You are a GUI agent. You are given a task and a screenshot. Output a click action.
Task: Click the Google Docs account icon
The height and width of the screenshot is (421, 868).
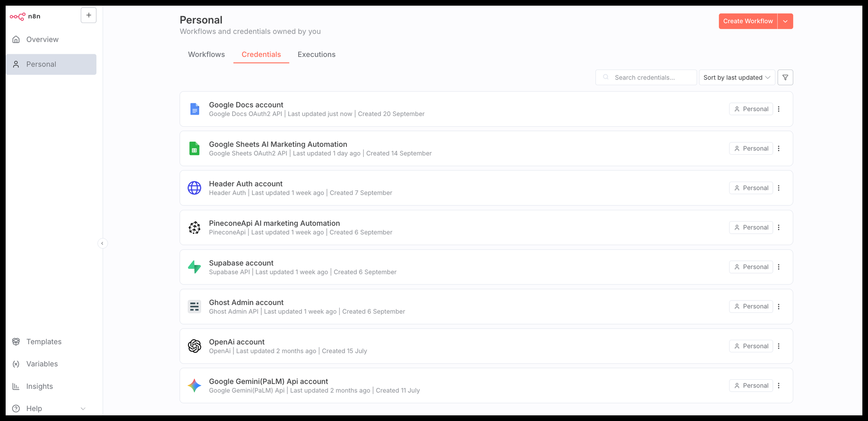click(x=194, y=109)
